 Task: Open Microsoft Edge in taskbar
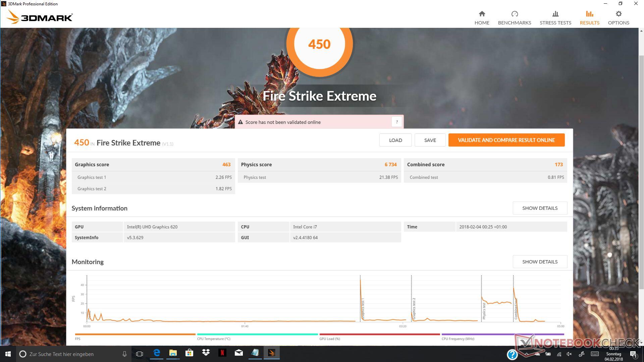(x=157, y=353)
